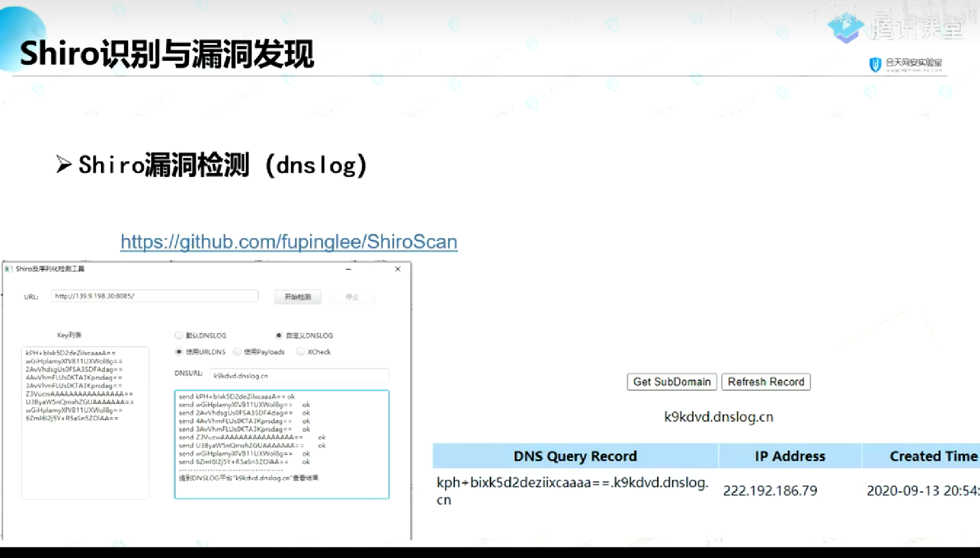
Task: Close the Shiro detection tool window
Action: pyautogui.click(x=397, y=269)
